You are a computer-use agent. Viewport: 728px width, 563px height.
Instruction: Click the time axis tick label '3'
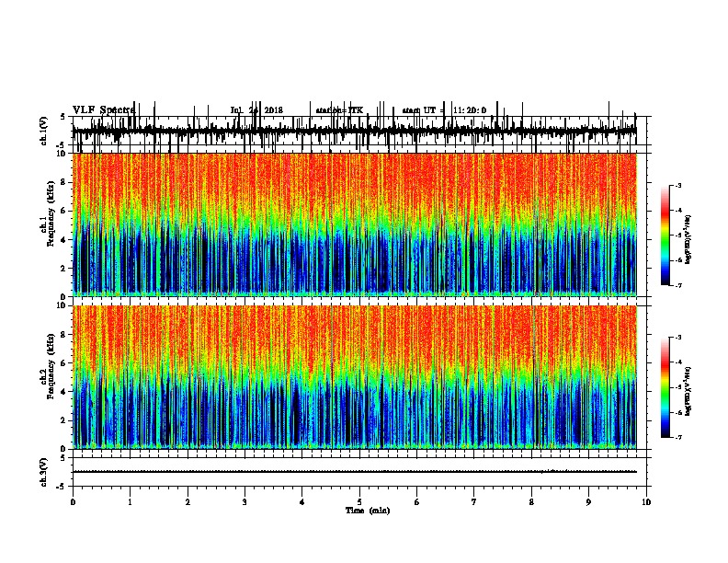[245, 502]
